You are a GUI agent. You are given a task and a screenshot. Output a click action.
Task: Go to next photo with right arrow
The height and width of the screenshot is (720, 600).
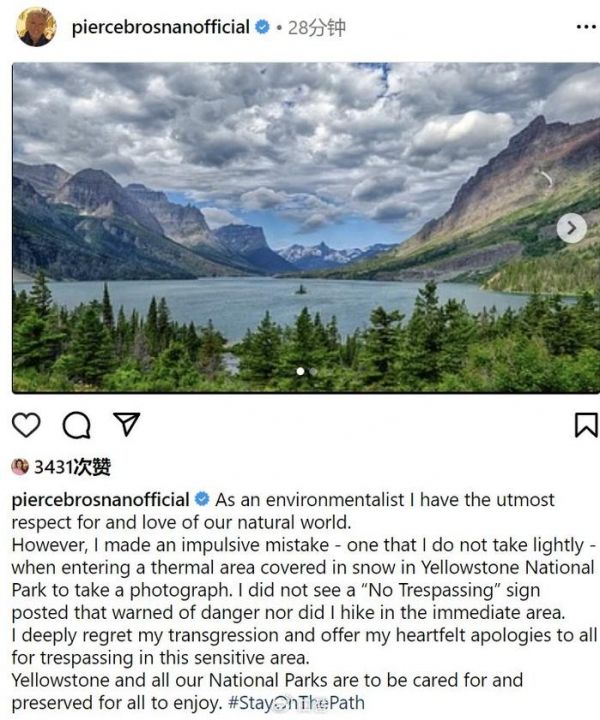572,228
